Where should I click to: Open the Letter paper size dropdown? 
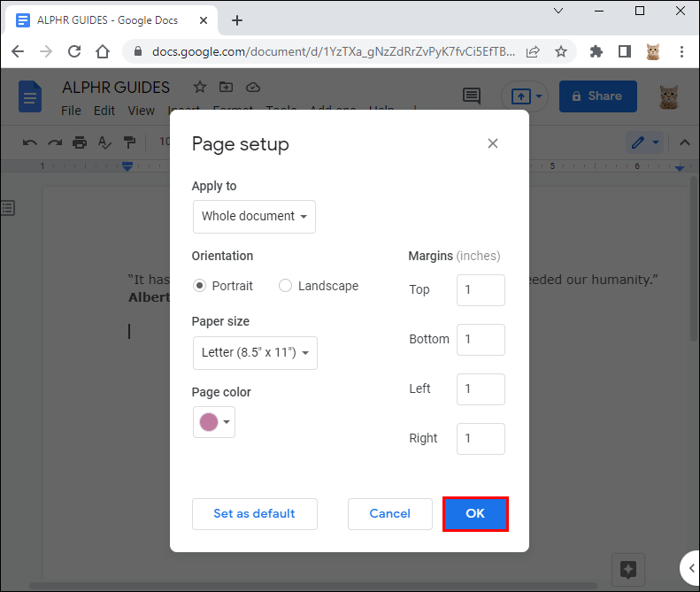pos(255,352)
